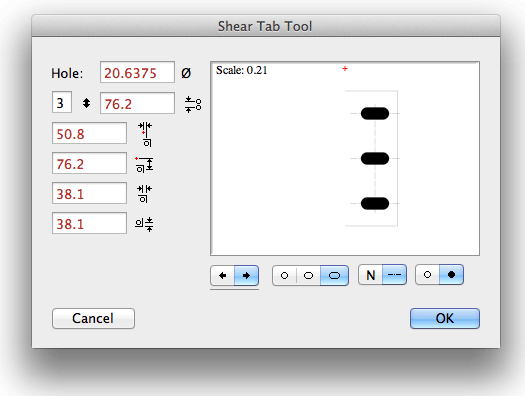Click the red reference point cross in preview
The height and width of the screenshot is (396, 525).
point(345,69)
